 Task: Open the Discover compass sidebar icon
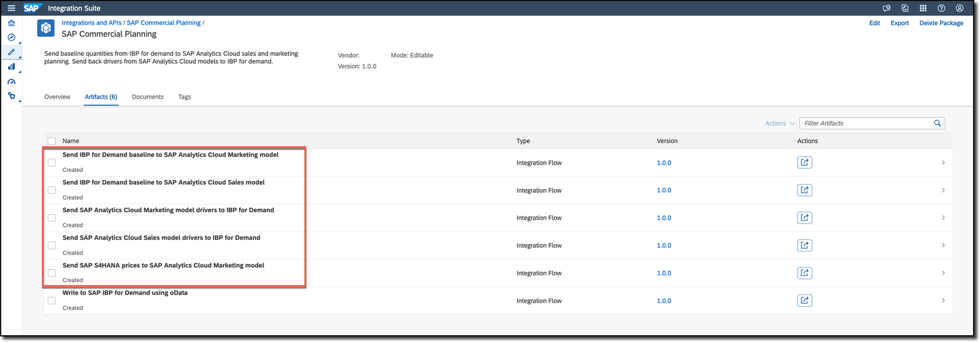[11, 37]
